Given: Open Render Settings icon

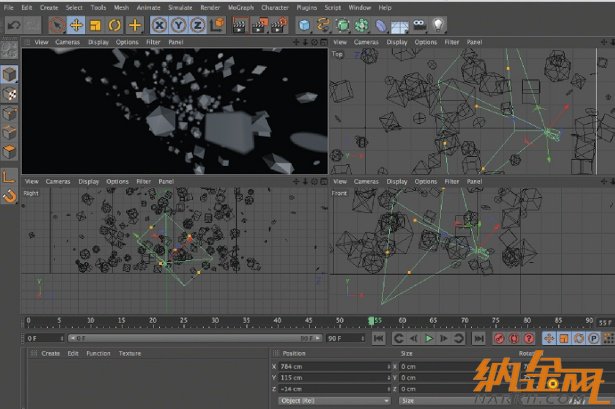Looking at the screenshot, I should [279, 25].
